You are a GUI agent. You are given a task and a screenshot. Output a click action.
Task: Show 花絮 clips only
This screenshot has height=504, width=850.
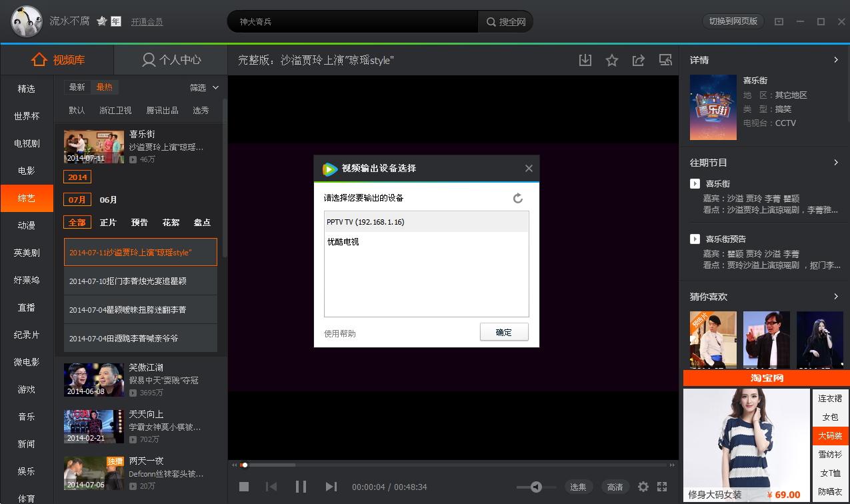coord(171,222)
